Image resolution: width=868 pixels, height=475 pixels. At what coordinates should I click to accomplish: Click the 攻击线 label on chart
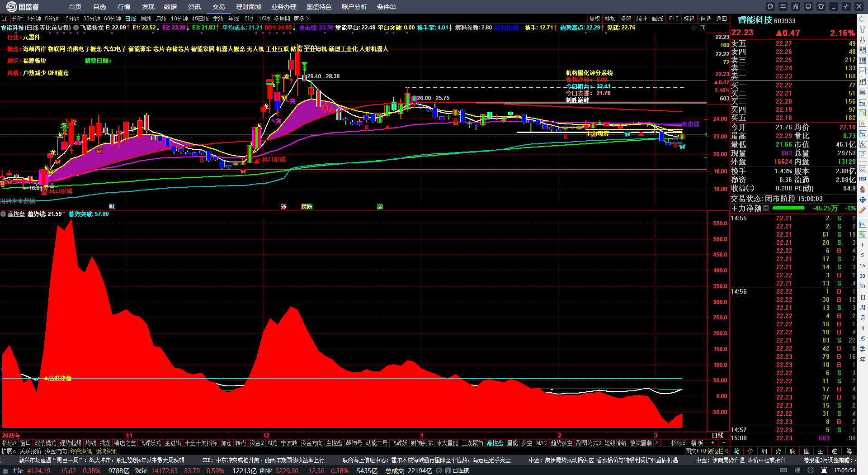[690, 124]
